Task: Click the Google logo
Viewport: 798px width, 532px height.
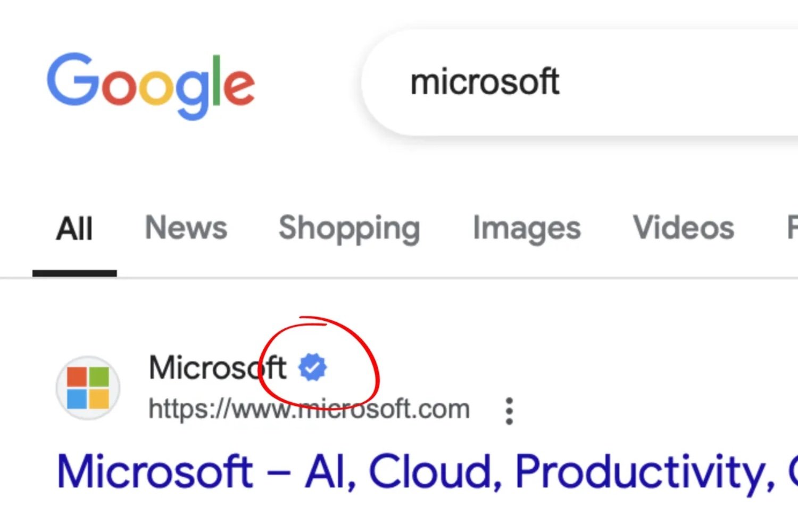Action: (151, 85)
